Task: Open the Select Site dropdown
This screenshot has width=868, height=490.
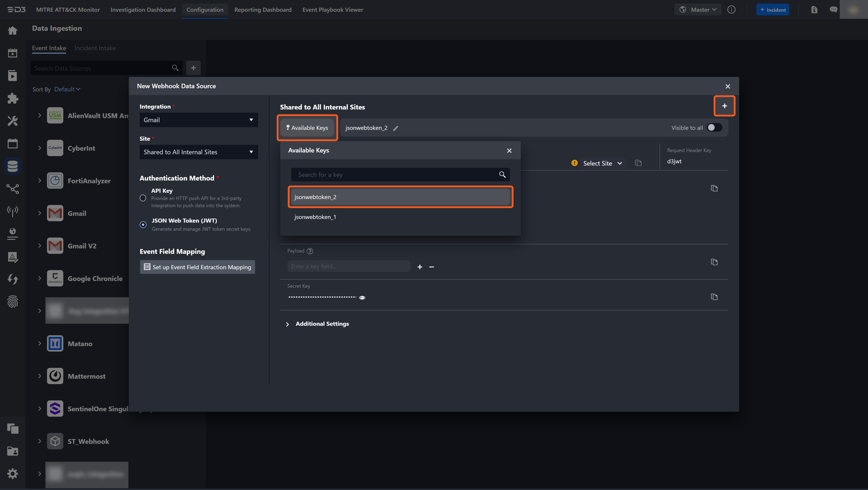Action: coord(602,163)
